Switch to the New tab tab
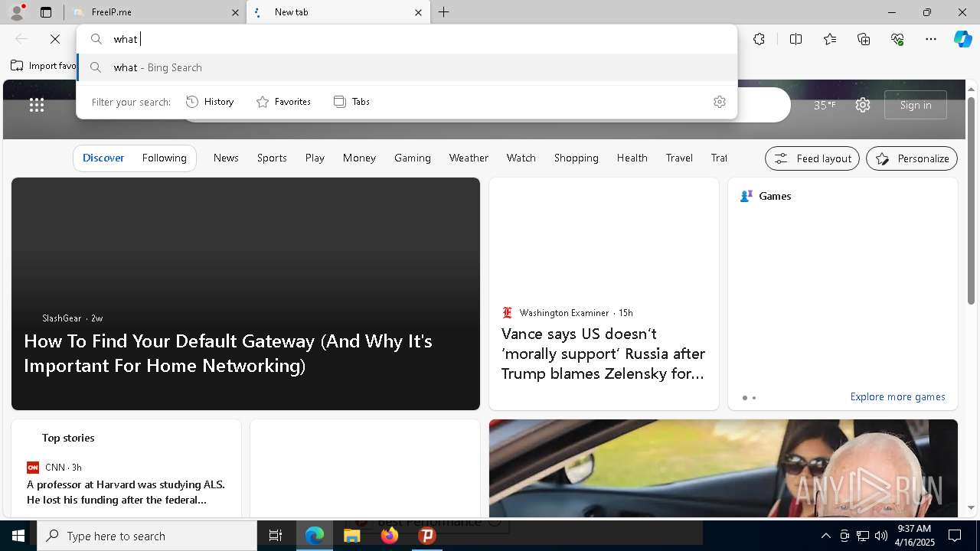 [x=338, y=12]
